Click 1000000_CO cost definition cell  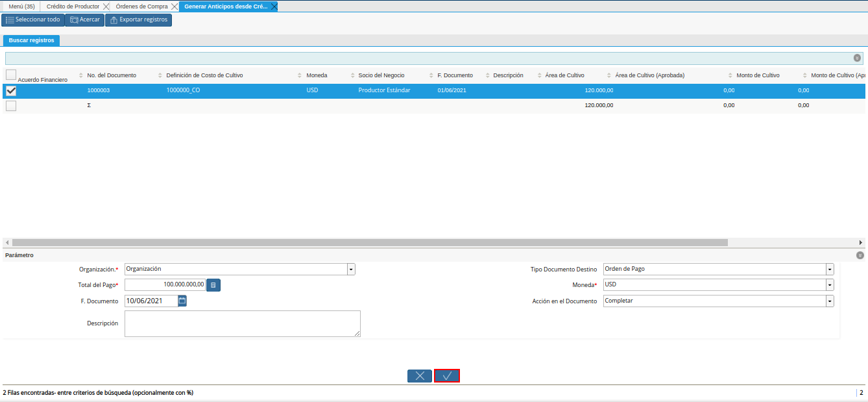[183, 90]
